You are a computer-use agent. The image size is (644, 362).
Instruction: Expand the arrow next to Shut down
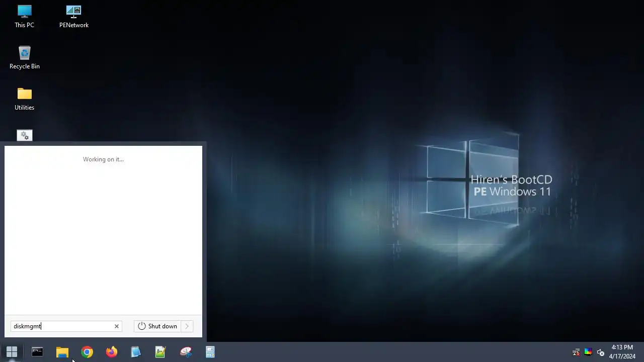pos(187,326)
